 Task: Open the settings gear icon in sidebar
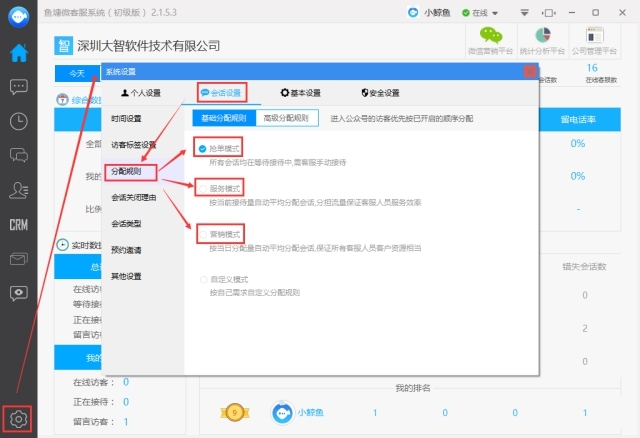18,419
